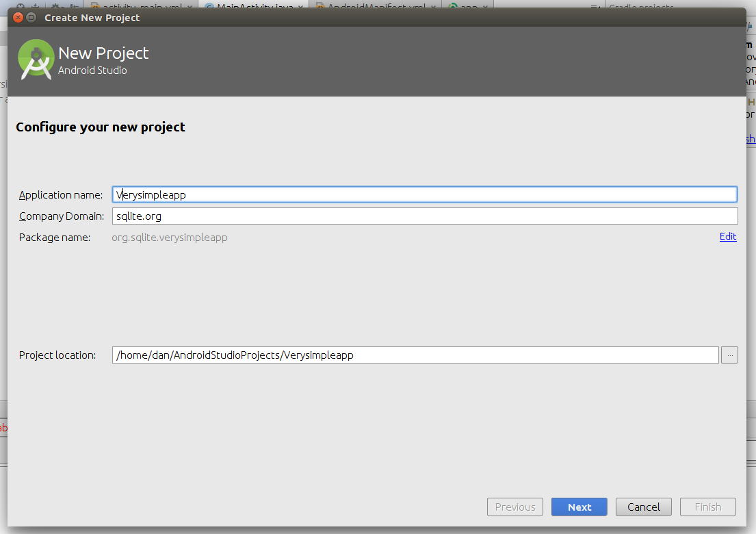Focus the Company Domain text field
Viewport: 756px width, 534px height.
pos(424,216)
